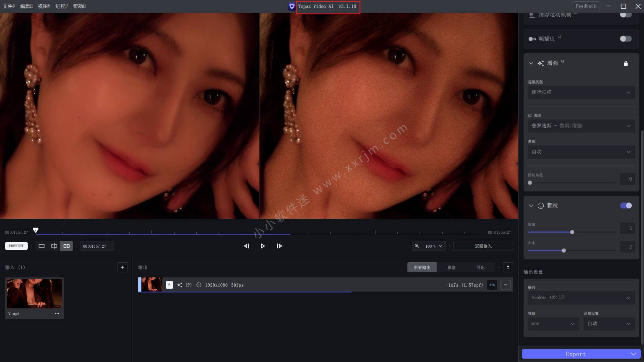Step back one frame
Image resolution: width=644 pixels, height=362 pixels.
246,246
